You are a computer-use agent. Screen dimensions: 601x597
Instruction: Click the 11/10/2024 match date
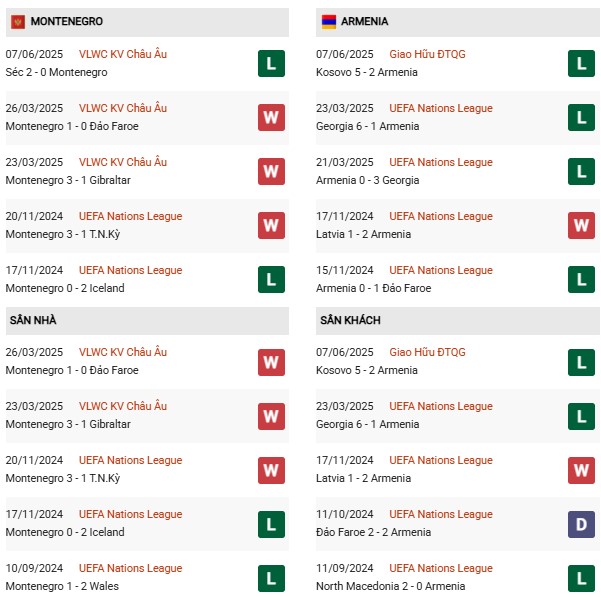tap(345, 514)
